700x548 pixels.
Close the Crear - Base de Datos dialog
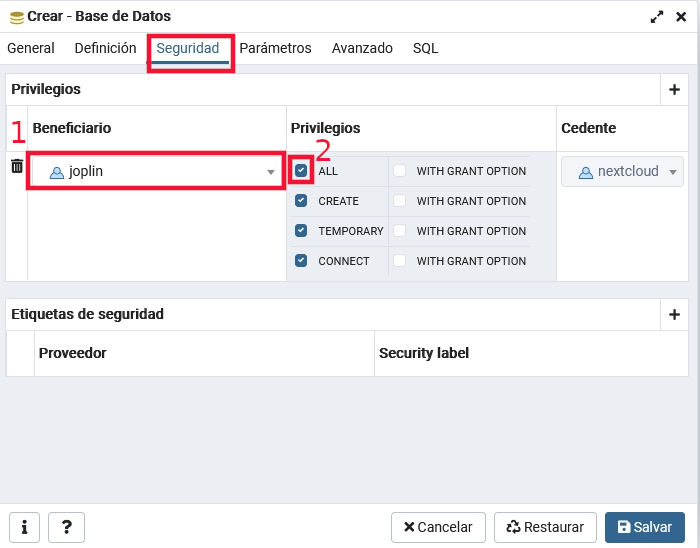tap(681, 17)
